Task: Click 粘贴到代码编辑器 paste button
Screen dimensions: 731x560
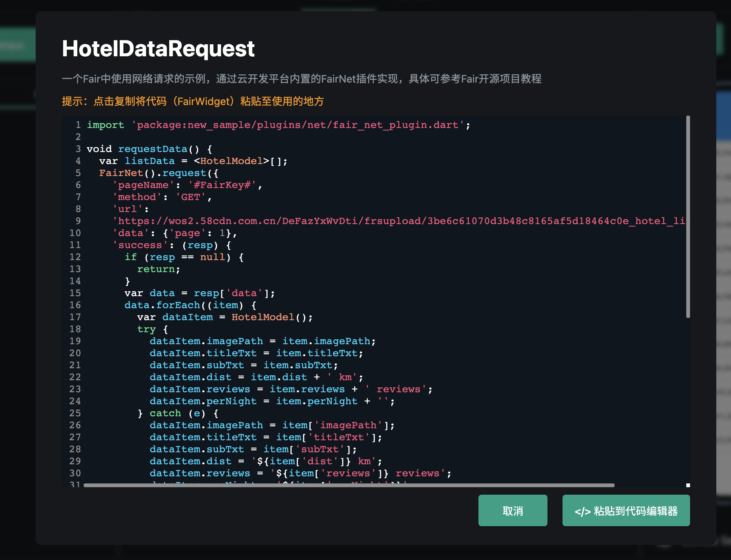Action: click(x=626, y=510)
